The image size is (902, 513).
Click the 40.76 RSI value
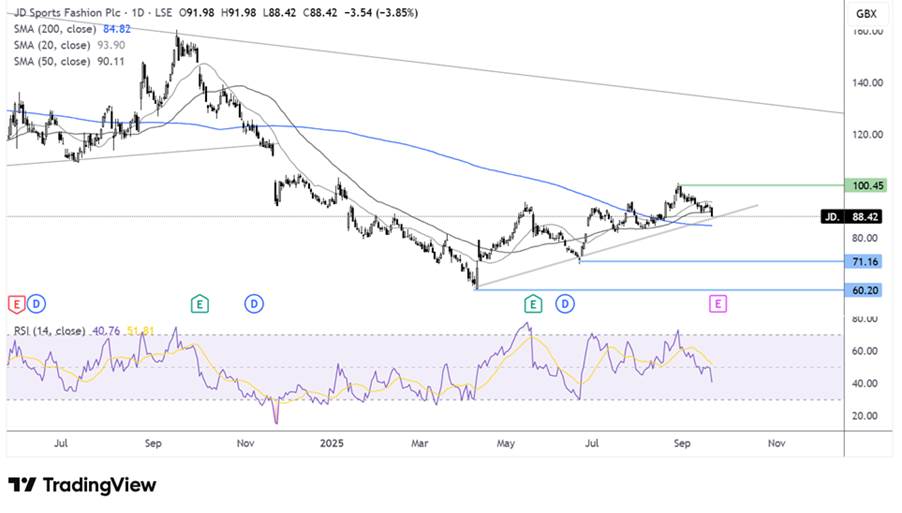pyautogui.click(x=106, y=331)
